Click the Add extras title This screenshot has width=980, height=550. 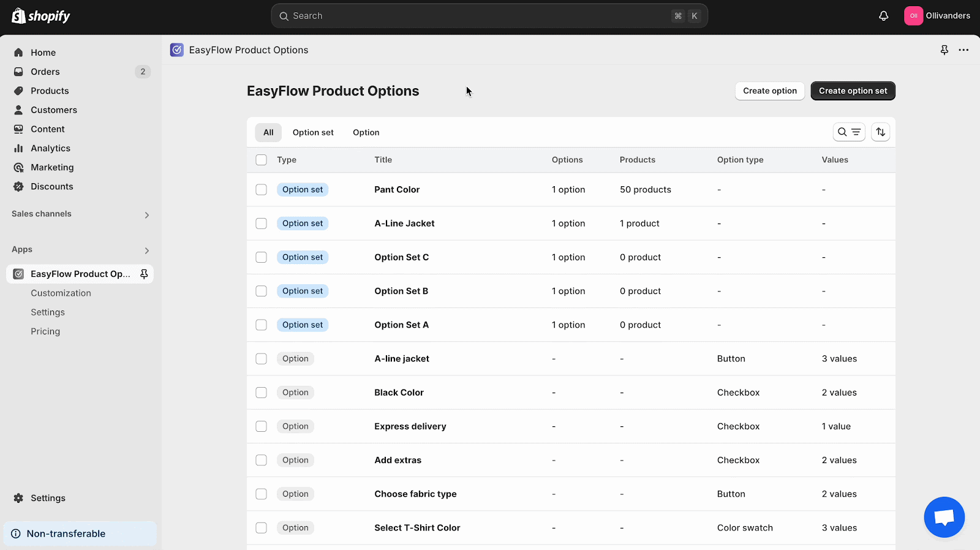click(x=398, y=460)
